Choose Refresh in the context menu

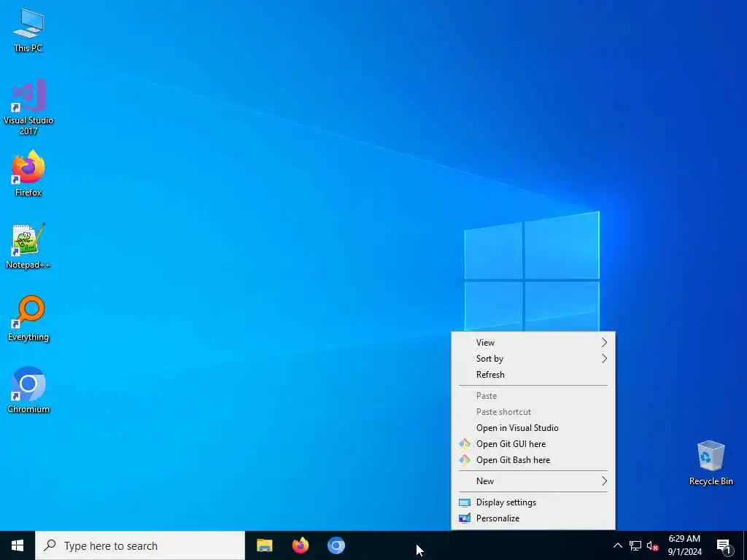point(533,375)
